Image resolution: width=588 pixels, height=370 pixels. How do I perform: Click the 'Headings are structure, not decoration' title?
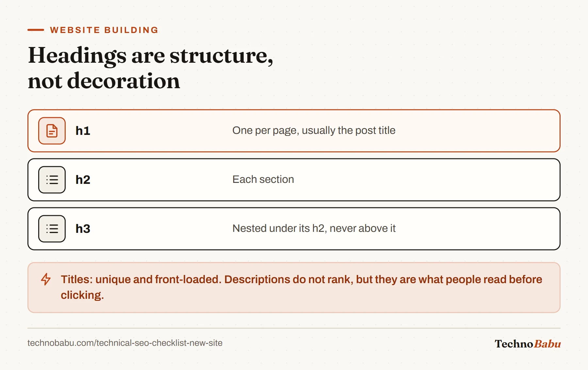[151, 68]
